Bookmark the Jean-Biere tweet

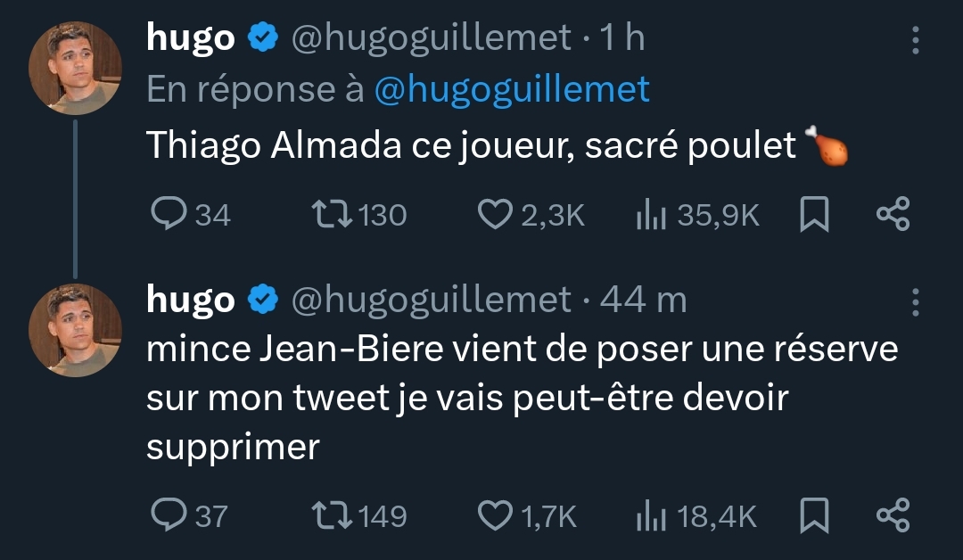point(814,515)
